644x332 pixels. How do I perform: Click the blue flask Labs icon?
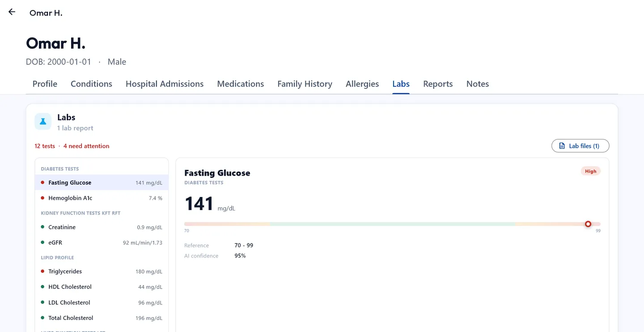click(x=43, y=122)
